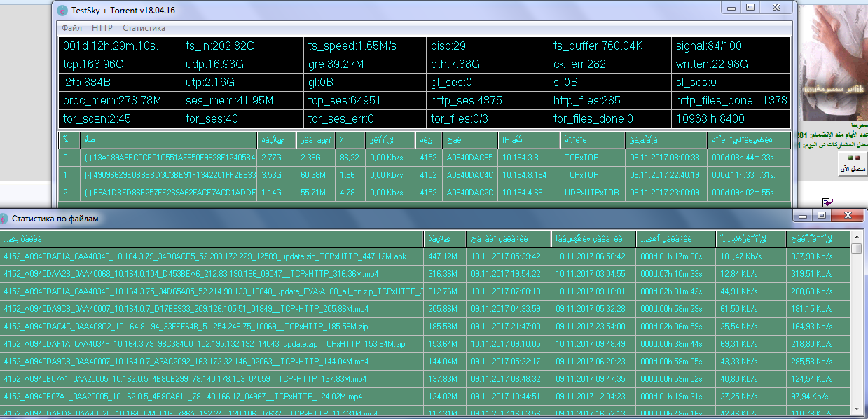Viewport: 868px width, 419px height.
Task: Select the 316.36M mp4 file row
Action: coord(210,274)
